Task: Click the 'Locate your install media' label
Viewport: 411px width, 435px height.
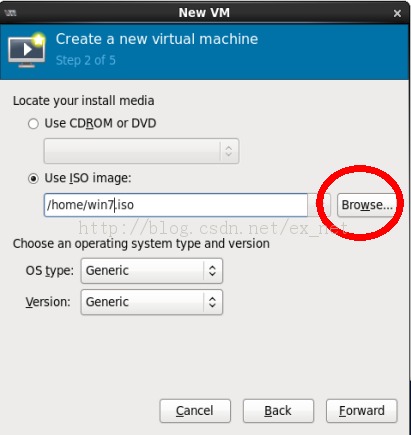Action: (x=84, y=101)
